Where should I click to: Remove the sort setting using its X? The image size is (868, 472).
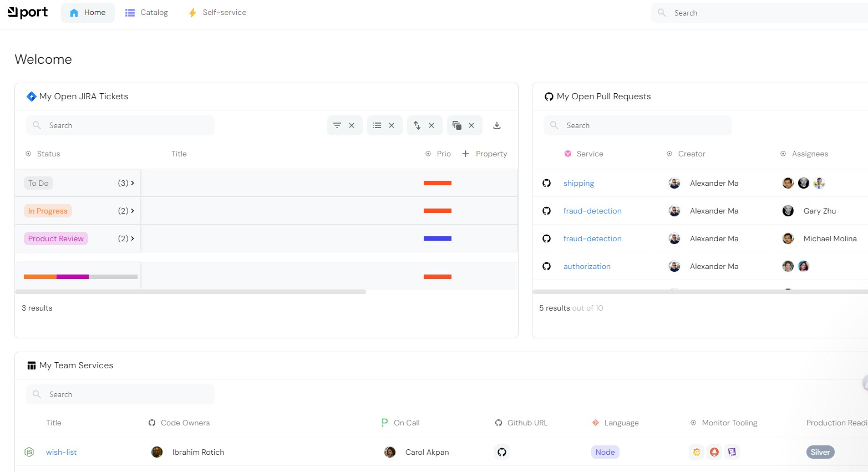(x=432, y=125)
